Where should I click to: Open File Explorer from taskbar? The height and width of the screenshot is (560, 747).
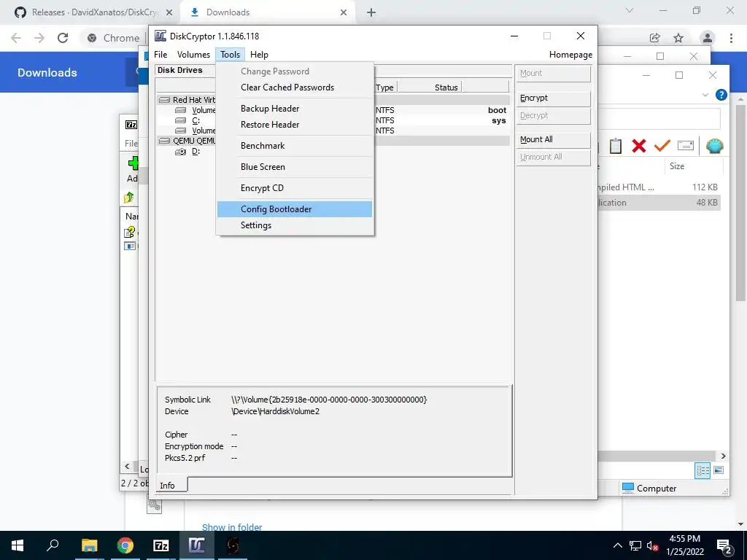[89, 545]
